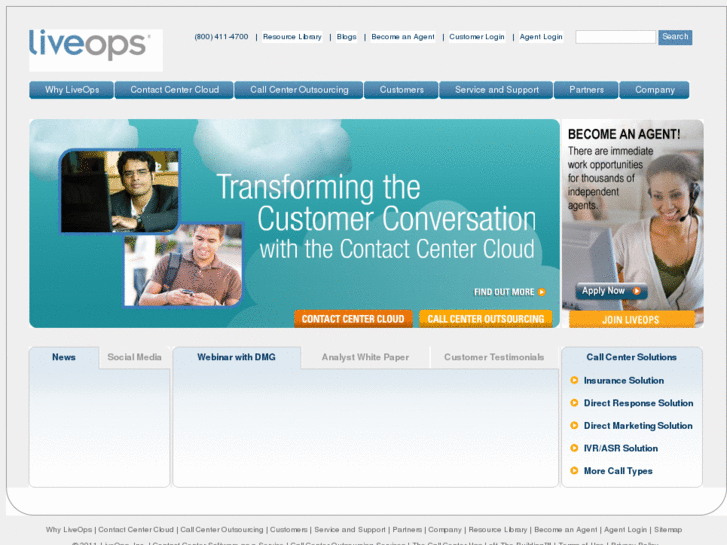This screenshot has height=545, width=727.
Task: Open the IVR/ASR Solution link
Action: [x=620, y=448]
